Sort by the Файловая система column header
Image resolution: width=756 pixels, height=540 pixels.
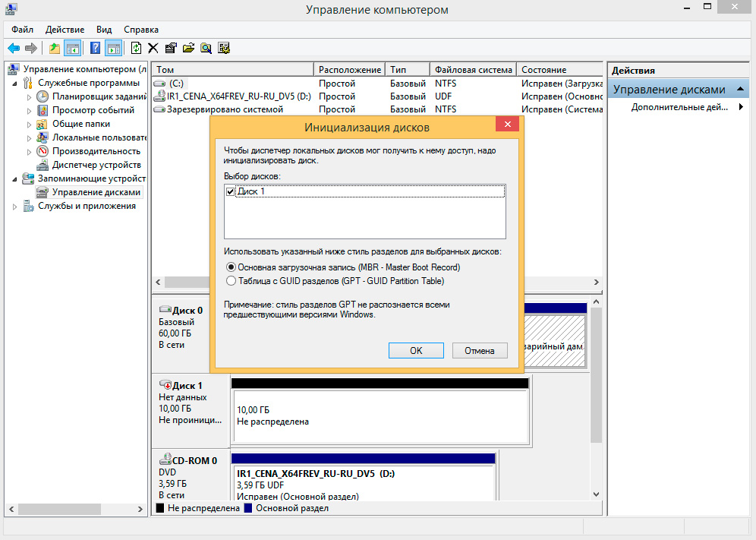473,69
